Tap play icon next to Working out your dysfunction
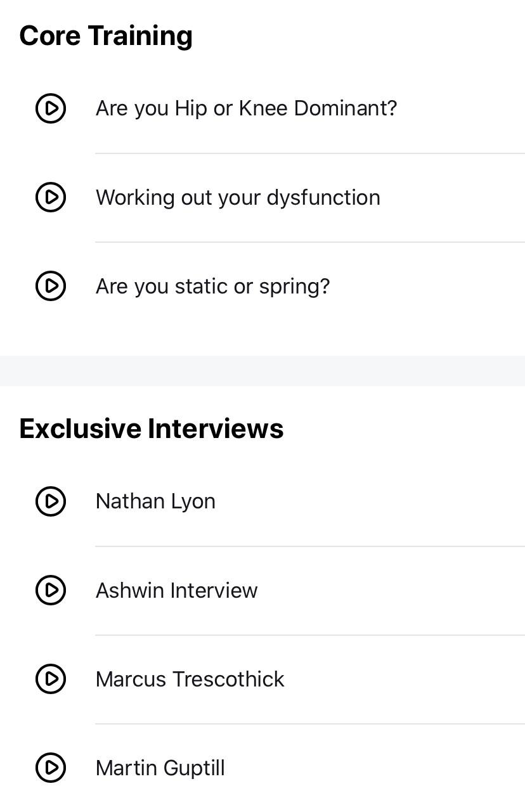 [x=51, y=197]
